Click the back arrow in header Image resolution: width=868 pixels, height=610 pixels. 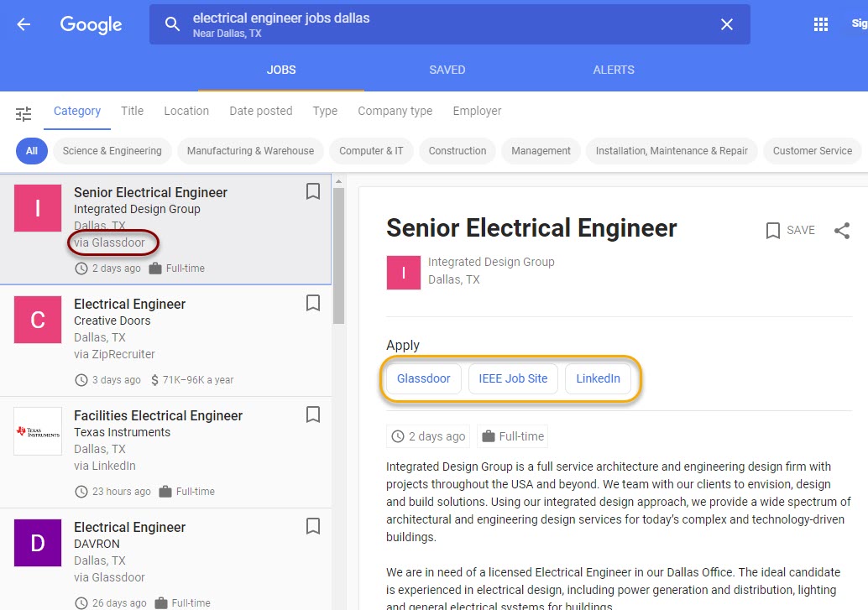[24, 24]
